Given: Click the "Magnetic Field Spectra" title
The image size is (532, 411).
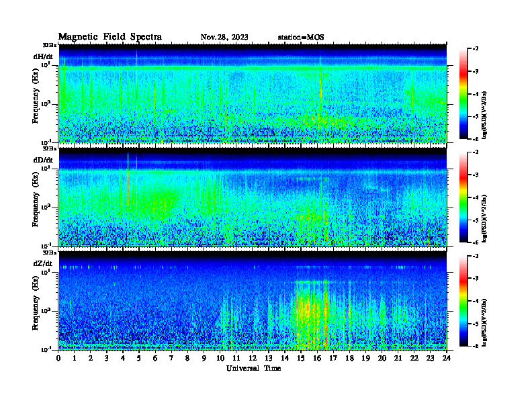Looking at the screenshot, I should click(x=110, y=37).
